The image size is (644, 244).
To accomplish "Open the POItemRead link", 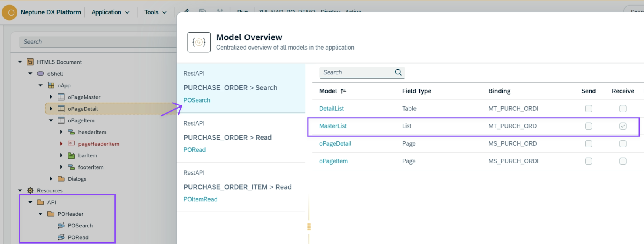I will [x=200, y=199].
